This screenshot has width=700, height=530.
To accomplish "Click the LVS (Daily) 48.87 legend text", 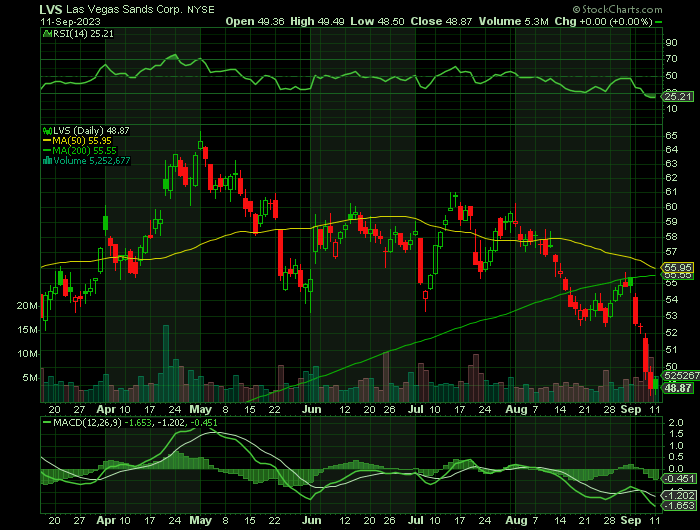I will pyautogui.click(x=92, y=131).
